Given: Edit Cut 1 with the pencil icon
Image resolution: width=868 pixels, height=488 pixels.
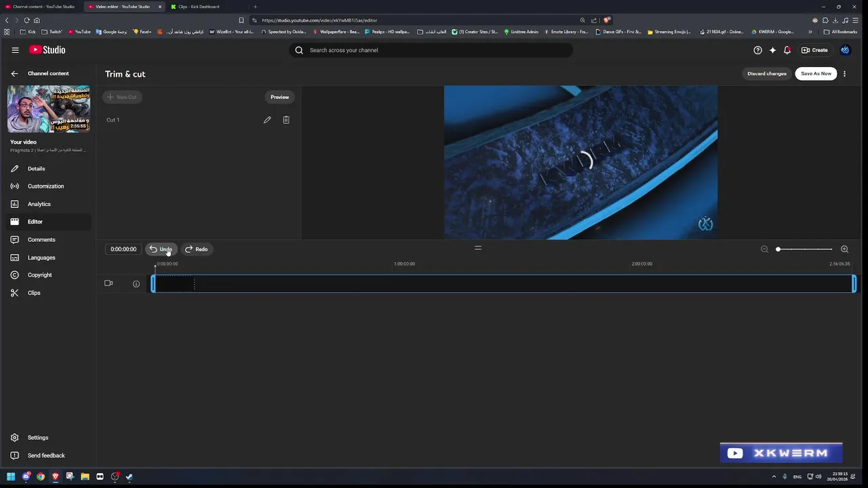Looking at the screenshot, I should pyautogui.click(x=267, y=120).
